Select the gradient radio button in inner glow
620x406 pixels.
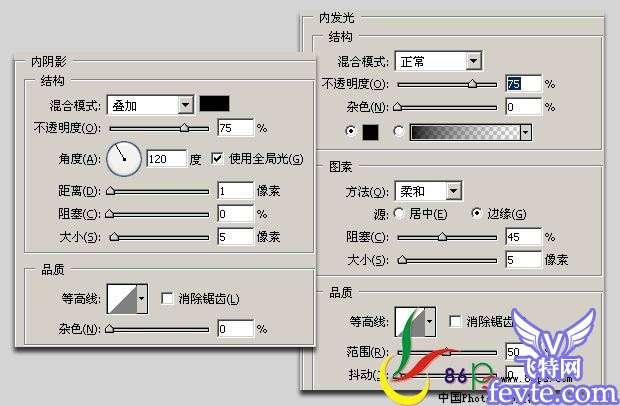[x=399, y=131]
